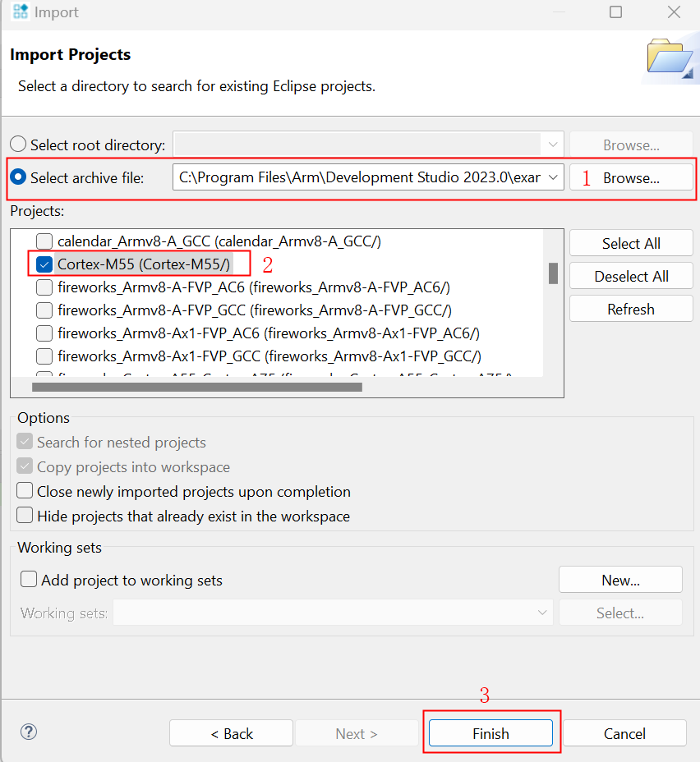Click the Select All button
The width and height of the screenshot is (700, 762).
(631, 244)
